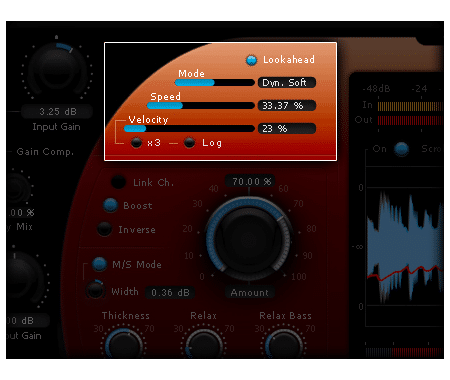Toggle the Lookahead button
The width and height of the screenshot is (450, 380).
[x=251, y=60]
